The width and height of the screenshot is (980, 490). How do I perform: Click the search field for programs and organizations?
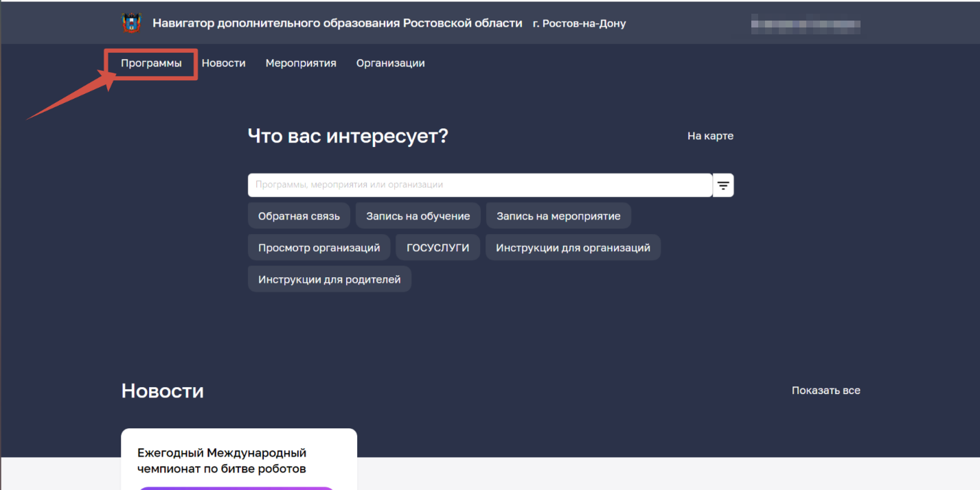[479, 185]
